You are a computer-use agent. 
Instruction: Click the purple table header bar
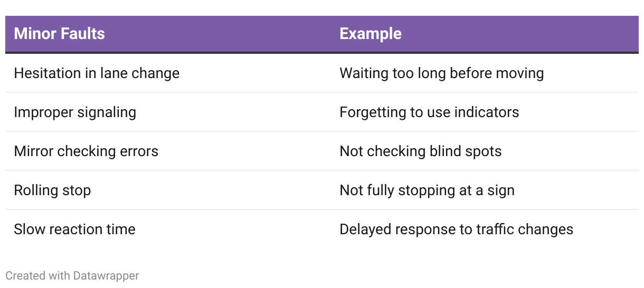[322, 34]
